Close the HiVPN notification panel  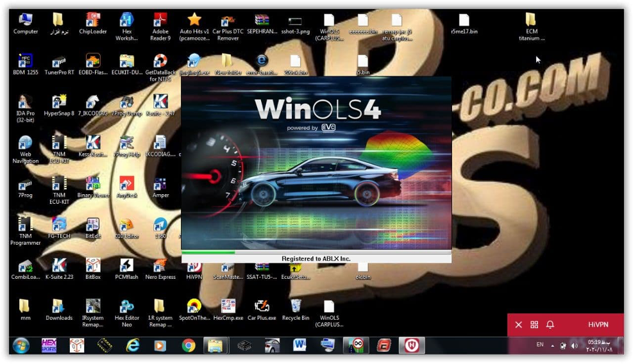519,325
